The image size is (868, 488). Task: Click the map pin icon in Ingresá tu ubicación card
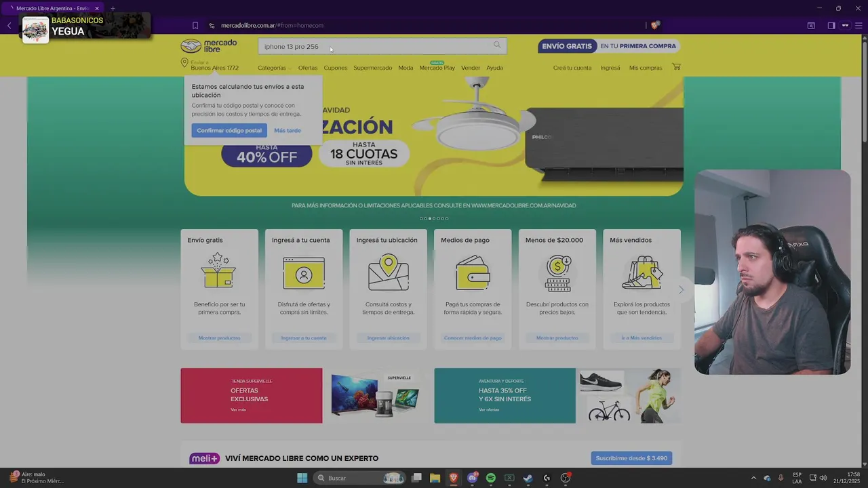tap(388, 272)
